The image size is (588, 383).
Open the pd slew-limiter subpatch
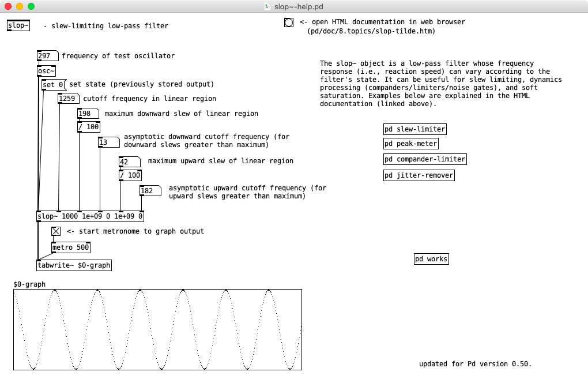[414, 129]
